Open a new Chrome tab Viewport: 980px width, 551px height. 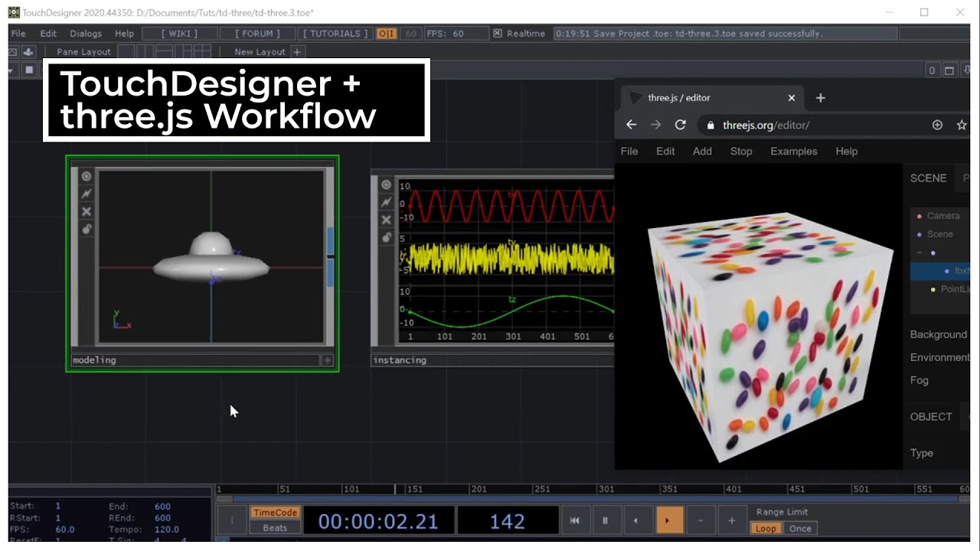[820, 98]
